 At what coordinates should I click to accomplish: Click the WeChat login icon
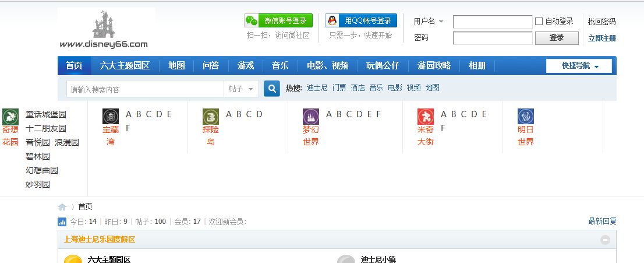(x=252, y=20)
